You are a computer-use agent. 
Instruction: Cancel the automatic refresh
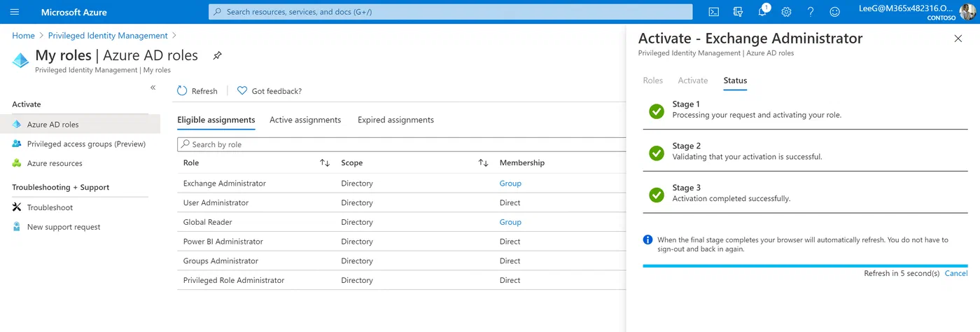pyautogui.click(x=956, y=273)
